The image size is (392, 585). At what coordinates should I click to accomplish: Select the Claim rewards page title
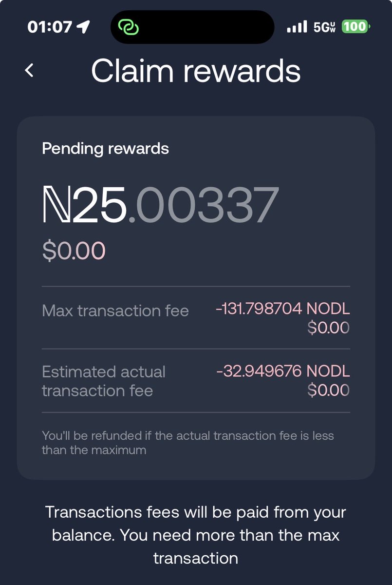click(196, 70)
